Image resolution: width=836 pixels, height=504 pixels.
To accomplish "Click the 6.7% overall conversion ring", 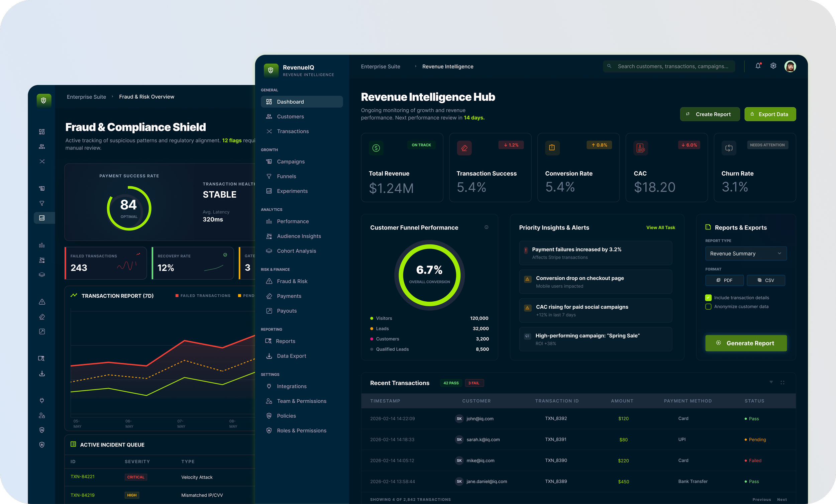I will coord(429,275).
